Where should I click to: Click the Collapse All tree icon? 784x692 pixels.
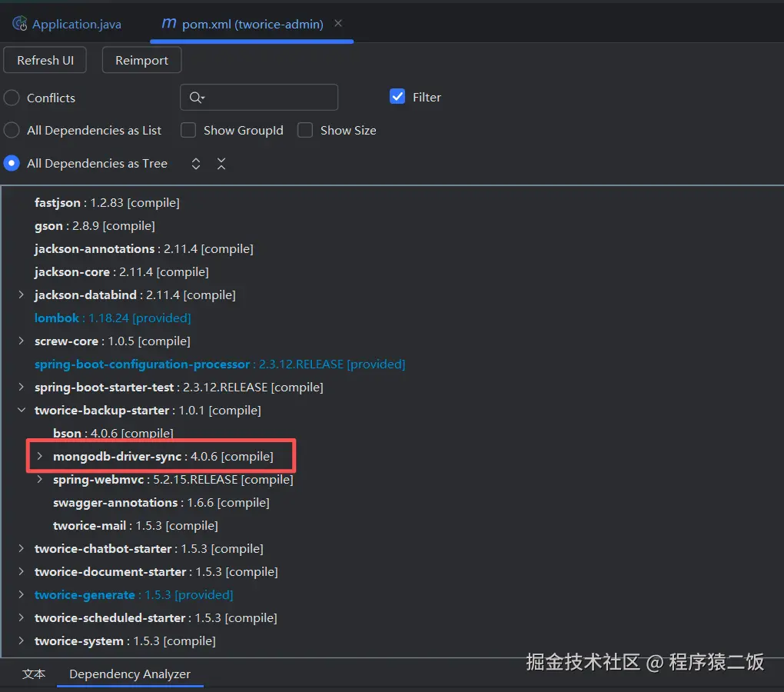click(x=221, y=164)
